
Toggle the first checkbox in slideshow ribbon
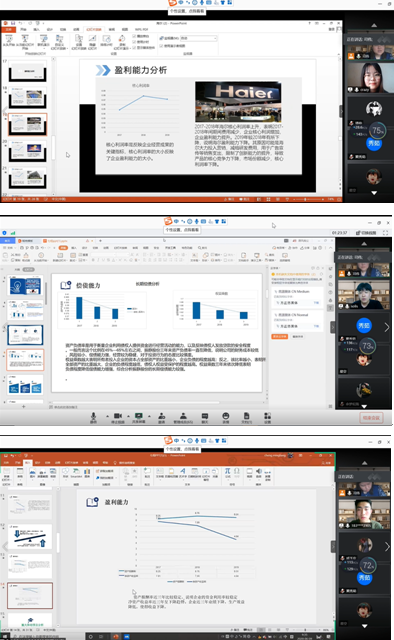(134, 36)
